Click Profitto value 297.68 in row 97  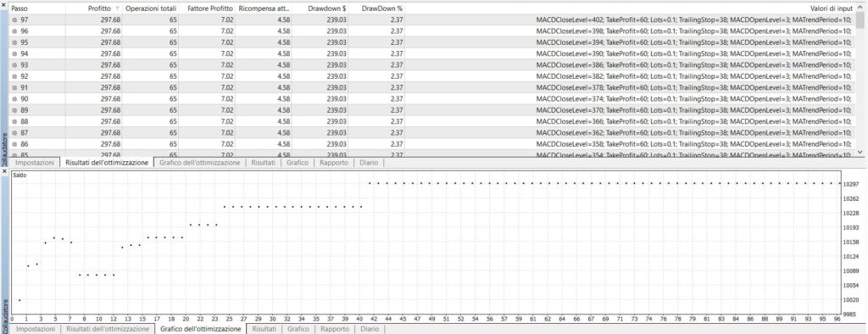pyautogui.click(x=110, y=20)
